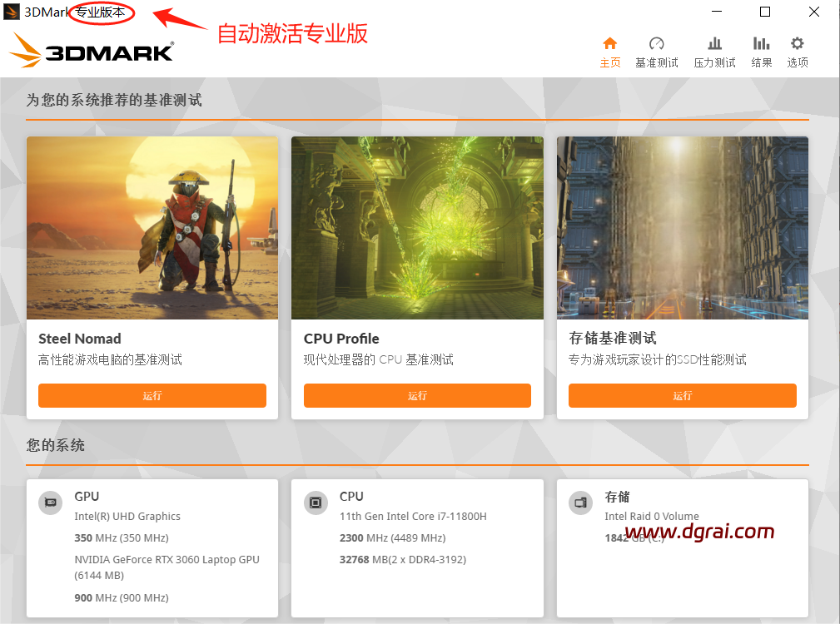The width and height of the screenshot is (840, 624).
Task: Click the Steel Nomad title text
Action: pos(80,339)
